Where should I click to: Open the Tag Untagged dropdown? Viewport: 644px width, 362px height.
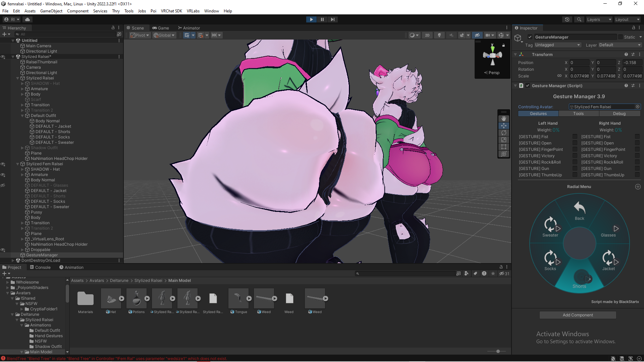pyautogui.click(x=557, y=45)
